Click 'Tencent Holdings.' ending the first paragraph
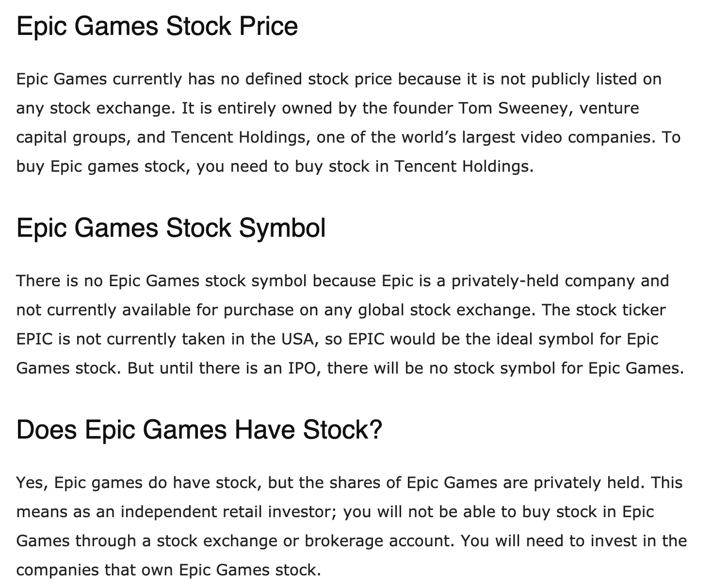 click(464, 166)
